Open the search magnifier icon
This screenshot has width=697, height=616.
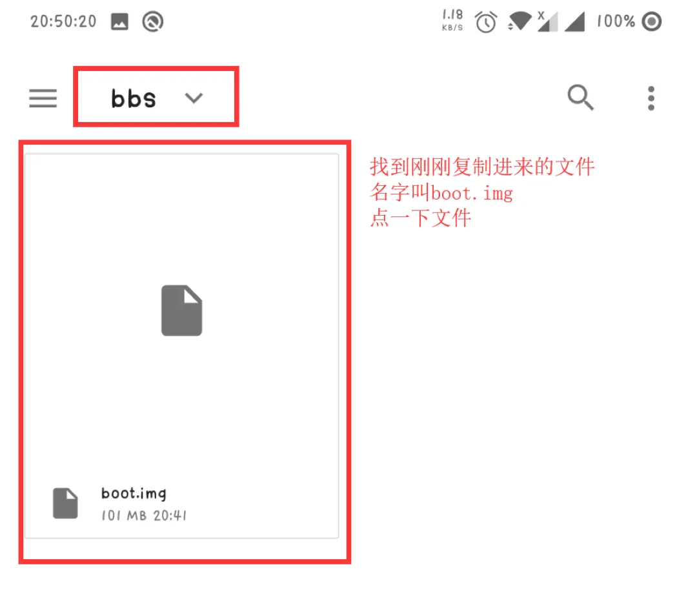click(x=581, y=97)
